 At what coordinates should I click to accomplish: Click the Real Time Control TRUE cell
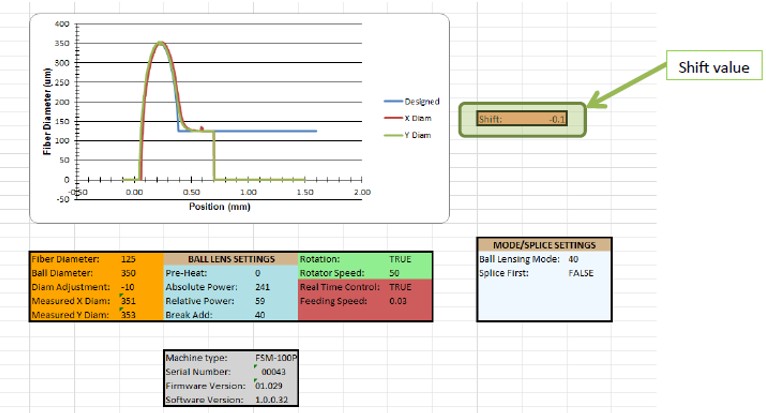(x=400, y=286)
